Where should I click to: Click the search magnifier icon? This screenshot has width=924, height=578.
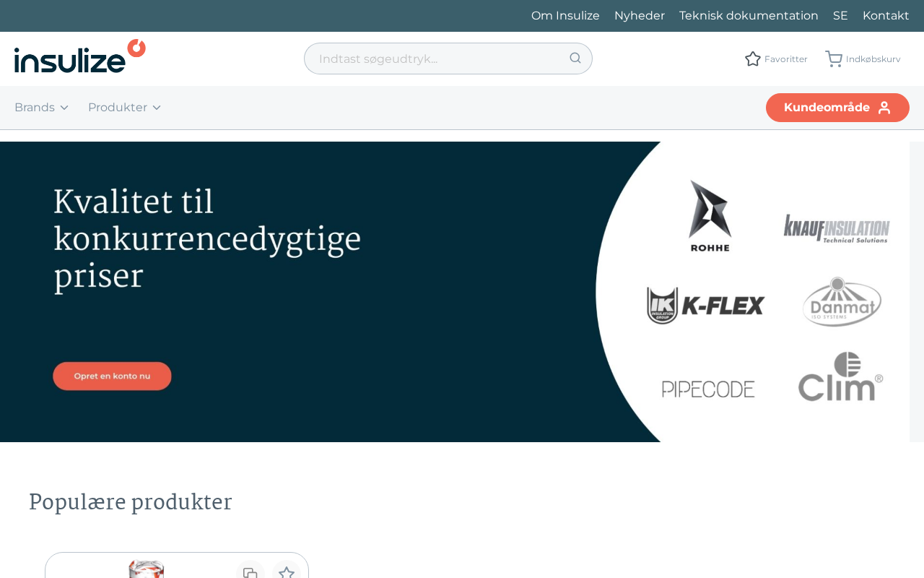575,58
